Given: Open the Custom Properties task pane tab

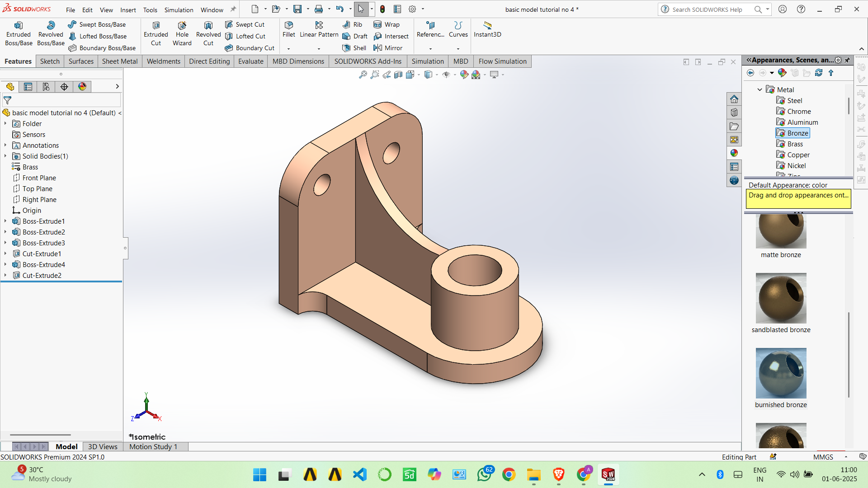Looking at the screenshot, I should [734, 167].
